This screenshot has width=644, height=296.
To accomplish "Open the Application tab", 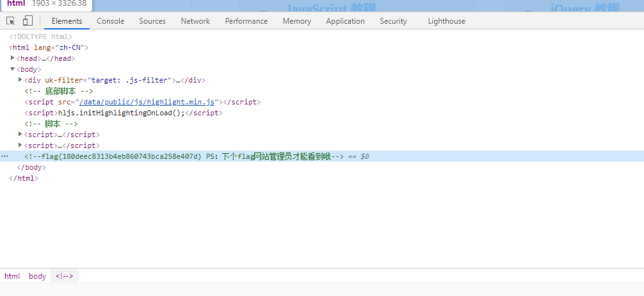I will coord(346,21).
